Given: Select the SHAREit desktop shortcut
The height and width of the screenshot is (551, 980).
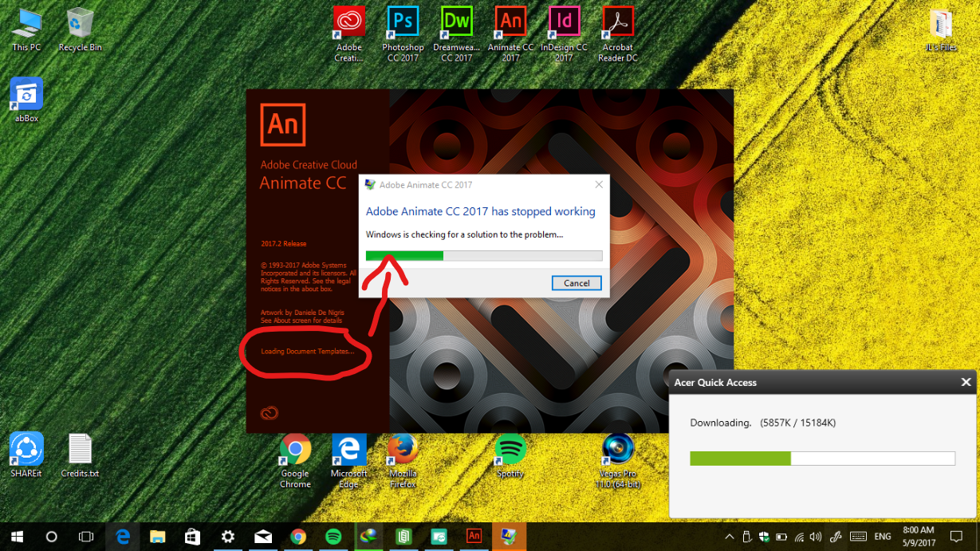Looking at the screenshot, I should click(x=26, y=455).
